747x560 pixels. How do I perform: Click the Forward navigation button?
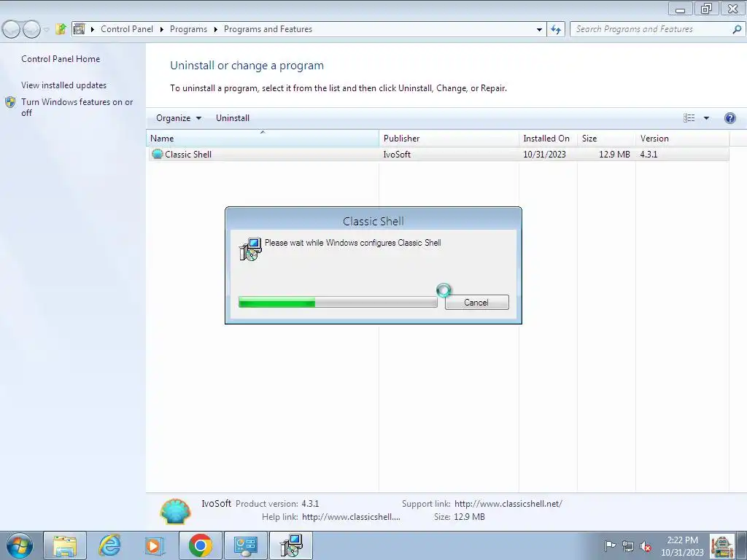click(31, 29)
